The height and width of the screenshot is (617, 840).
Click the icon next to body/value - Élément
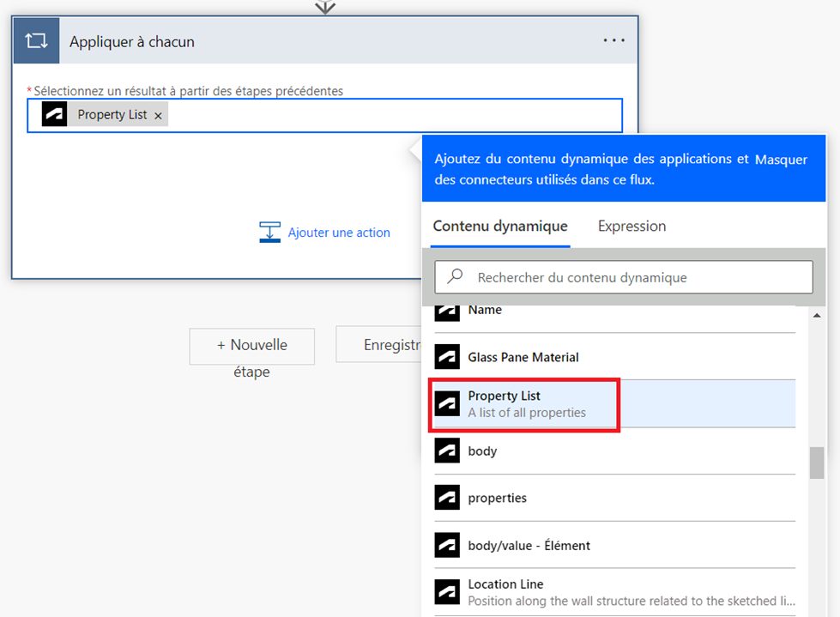[x=447, y=545]
